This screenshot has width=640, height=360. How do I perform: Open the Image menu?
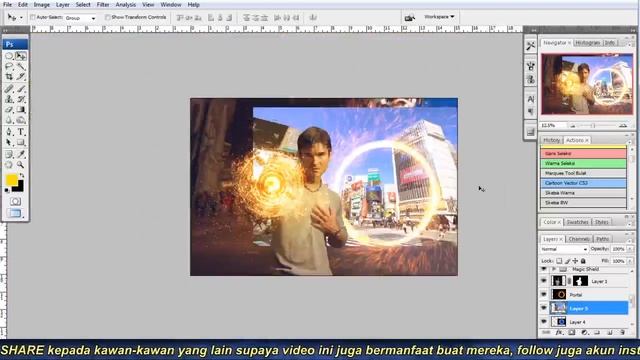[42, 5]
